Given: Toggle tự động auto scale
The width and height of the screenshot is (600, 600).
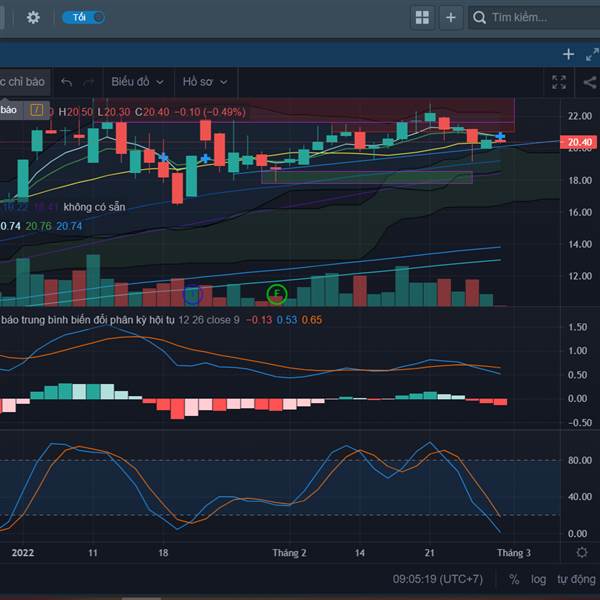Looking at the screenshot, I should click(x=576, y=579).
